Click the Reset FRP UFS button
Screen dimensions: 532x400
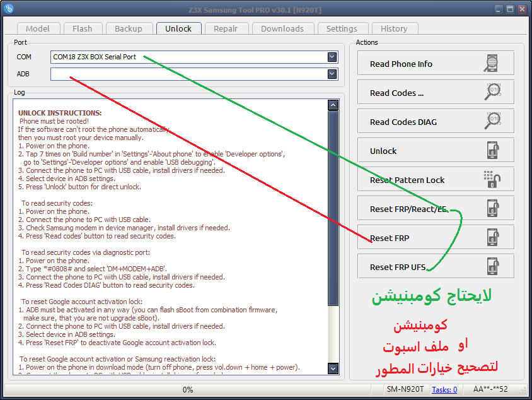pyautogui.click(x=436, y=266)
